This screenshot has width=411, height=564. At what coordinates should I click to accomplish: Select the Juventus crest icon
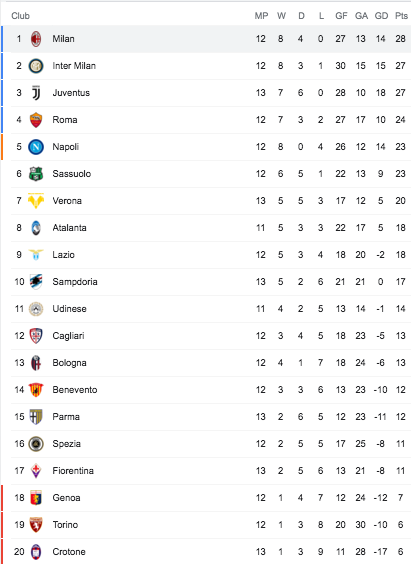[x=36, y=93]
